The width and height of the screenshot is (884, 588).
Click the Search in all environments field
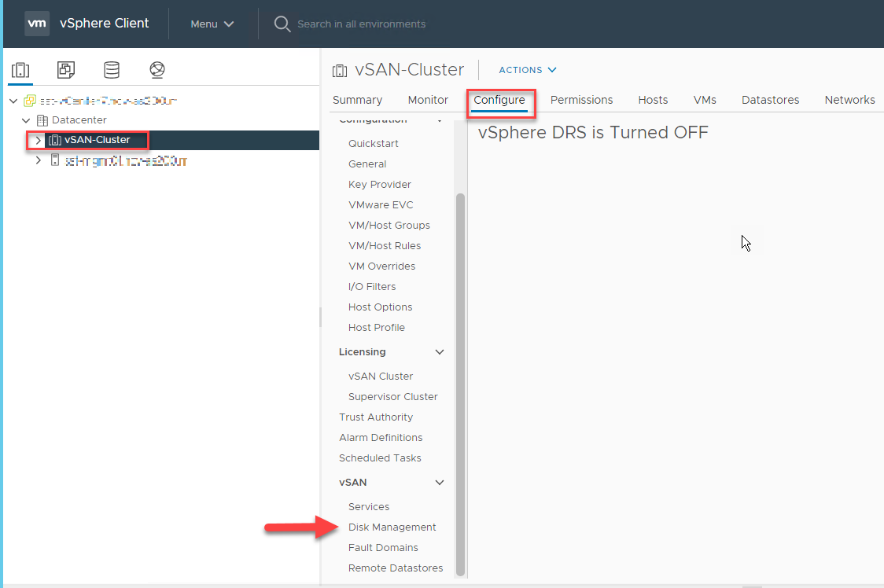click(x=362, y=24)
